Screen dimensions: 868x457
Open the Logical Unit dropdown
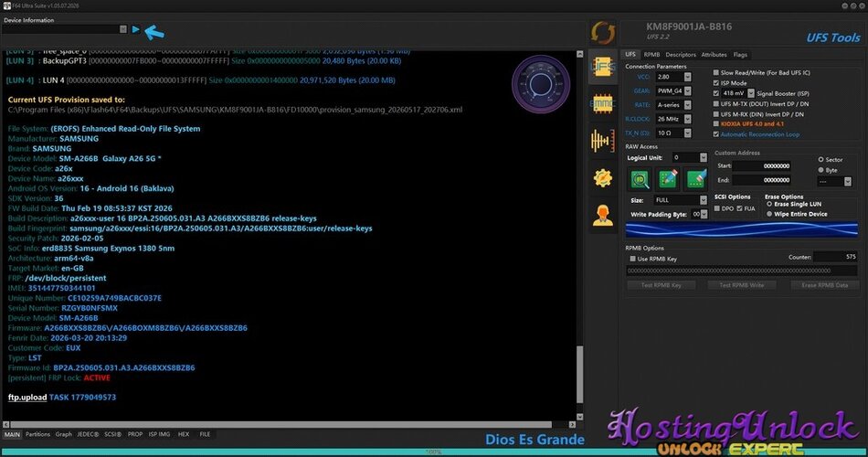703,158
